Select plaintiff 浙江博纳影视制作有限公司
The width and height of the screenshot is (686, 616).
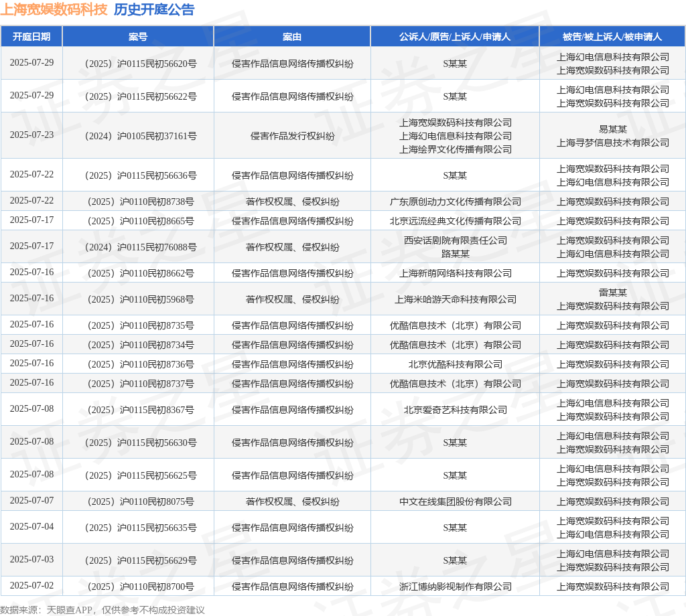[x=455, y=587]
